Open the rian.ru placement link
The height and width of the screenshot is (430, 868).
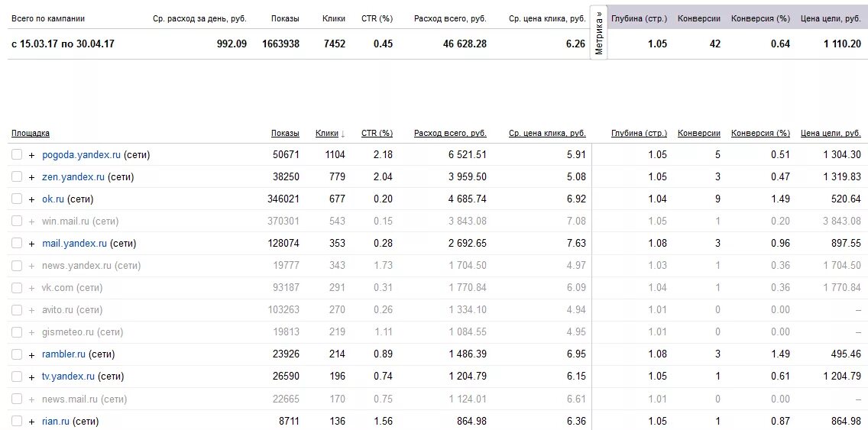55,421
